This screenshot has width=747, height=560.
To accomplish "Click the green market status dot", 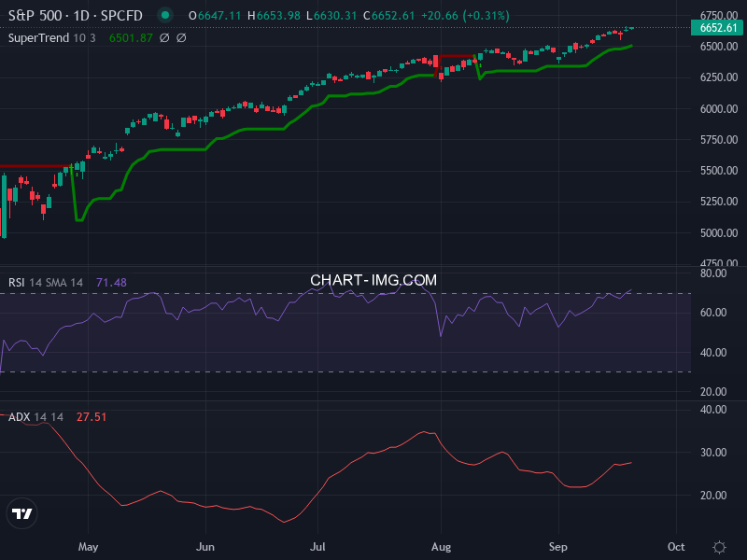I will [x=165, y=16].
